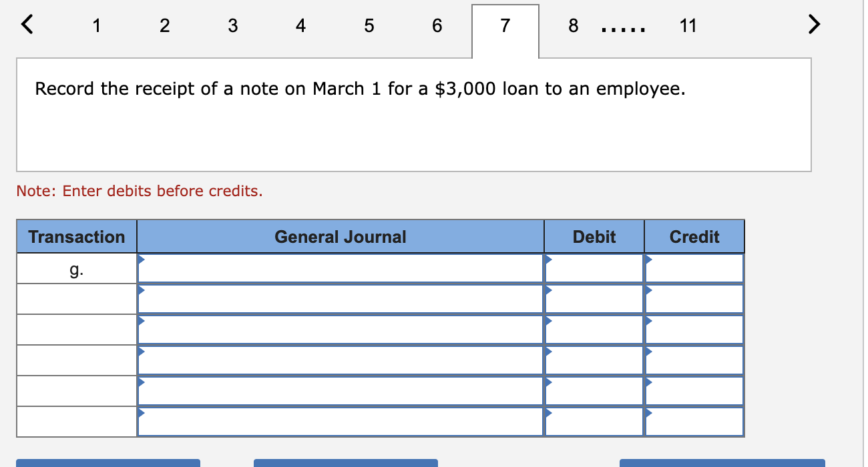
Task: Switch to transaction tab 1
Action: click(x=96, y=26)
